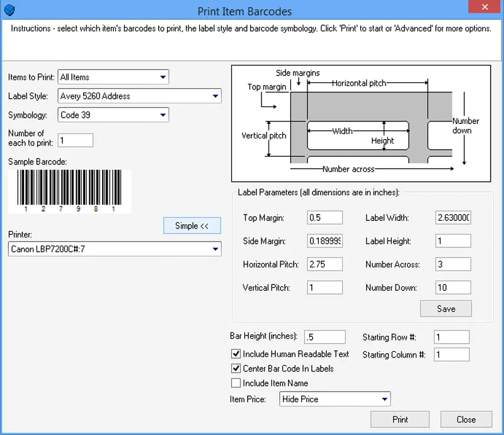
Task: Click the Close button
Action: coord(466,419)
